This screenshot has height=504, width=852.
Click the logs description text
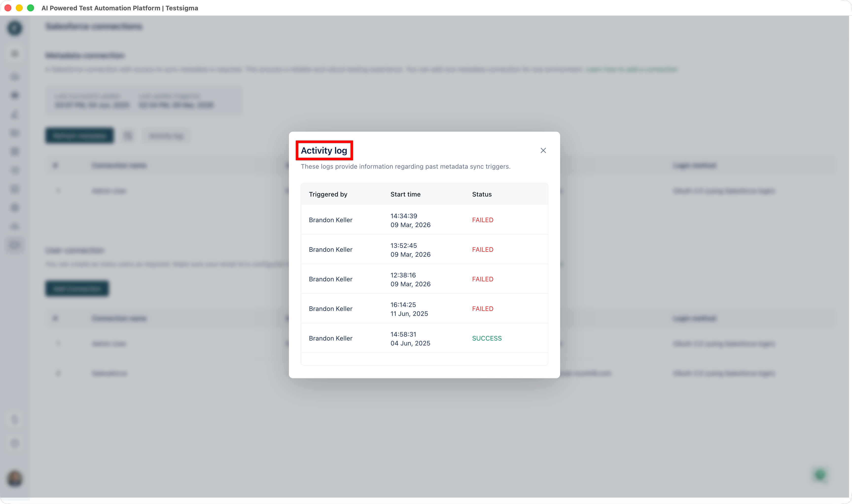click(406, 166)
